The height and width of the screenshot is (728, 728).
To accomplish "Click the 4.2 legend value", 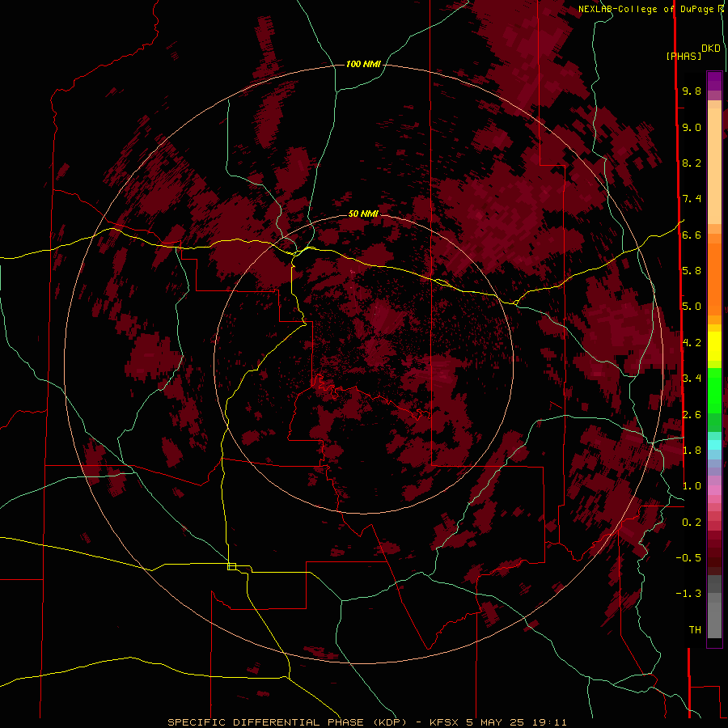I will point(692,343).
